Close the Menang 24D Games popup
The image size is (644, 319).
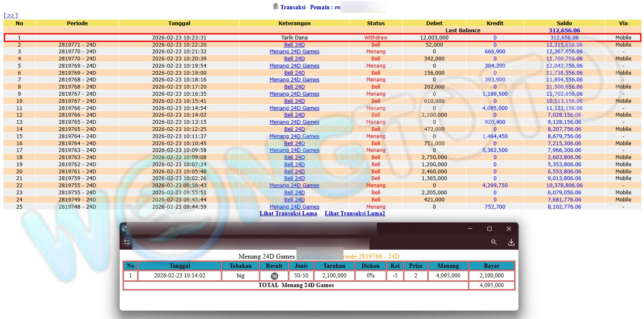[508, 229]
